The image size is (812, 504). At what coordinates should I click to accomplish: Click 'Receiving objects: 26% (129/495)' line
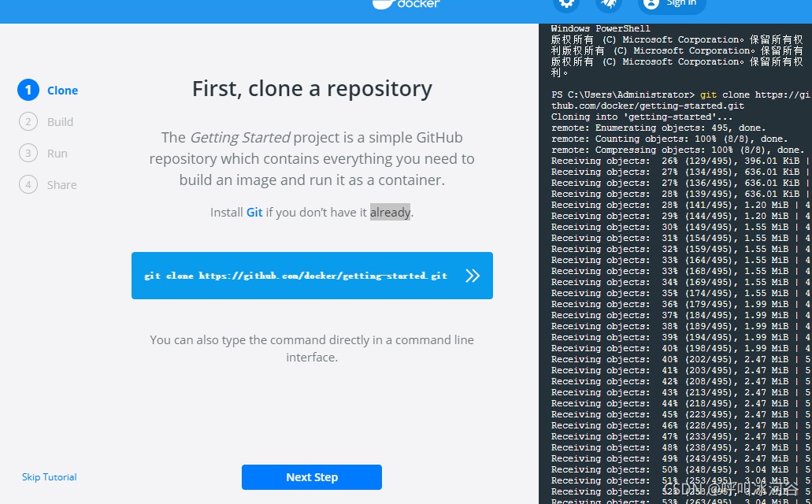tap(680, 161)
